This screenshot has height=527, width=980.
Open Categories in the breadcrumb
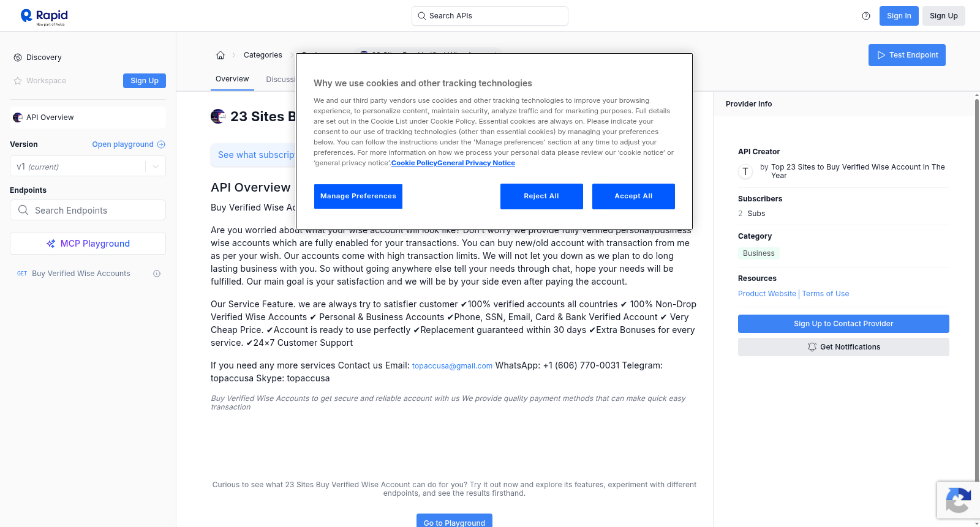pos(263,55)
